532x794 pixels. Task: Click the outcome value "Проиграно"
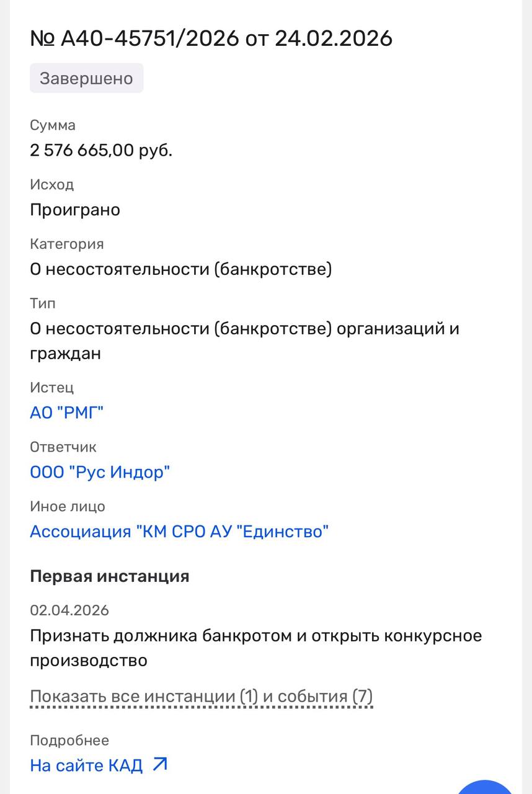point(75,210)
